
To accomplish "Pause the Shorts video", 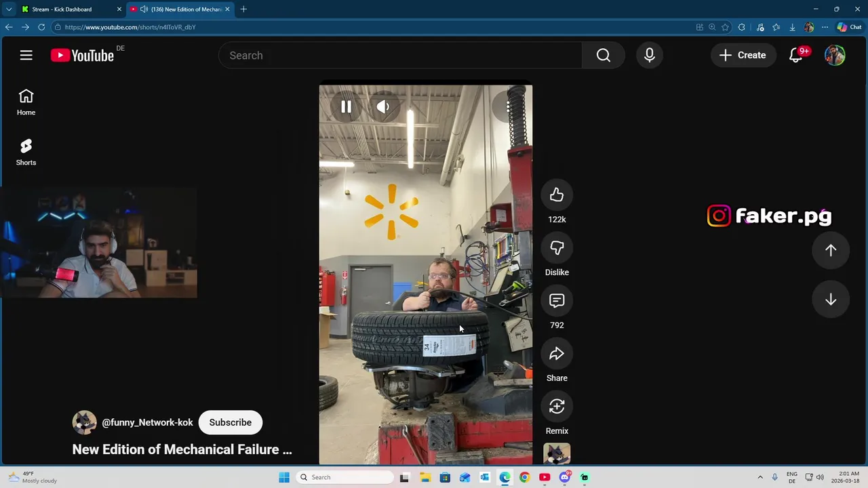I will [346, 106].
